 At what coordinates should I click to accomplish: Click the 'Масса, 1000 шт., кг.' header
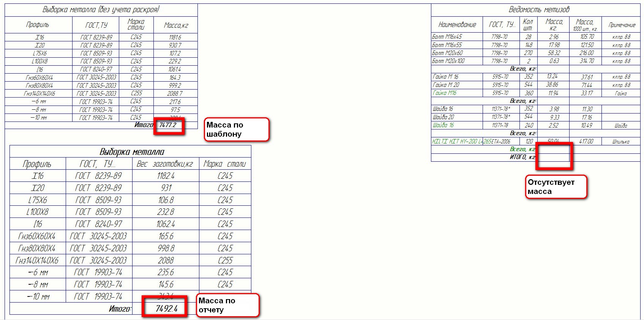pos(585,25)
